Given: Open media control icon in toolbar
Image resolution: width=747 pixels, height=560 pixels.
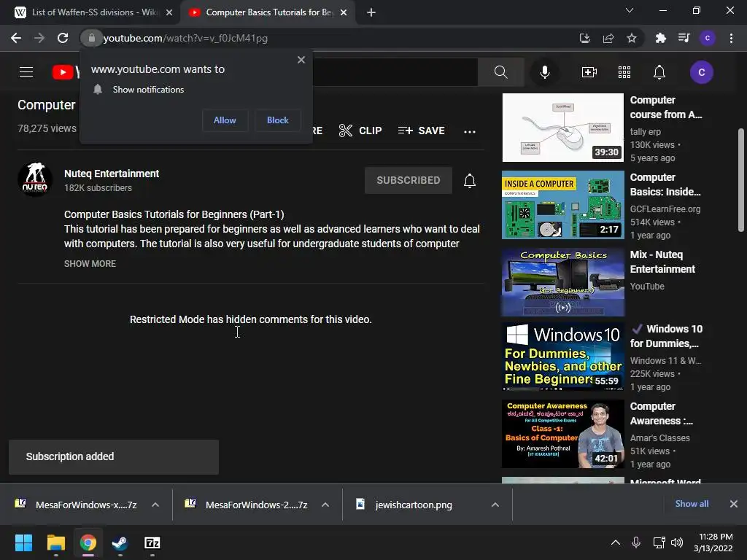Looking at the screenshot, I should 684,38.
